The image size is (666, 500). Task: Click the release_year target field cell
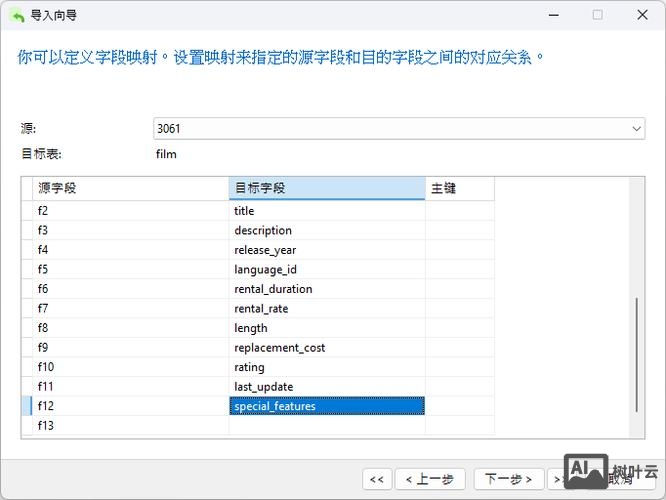(x=327, y=250)
